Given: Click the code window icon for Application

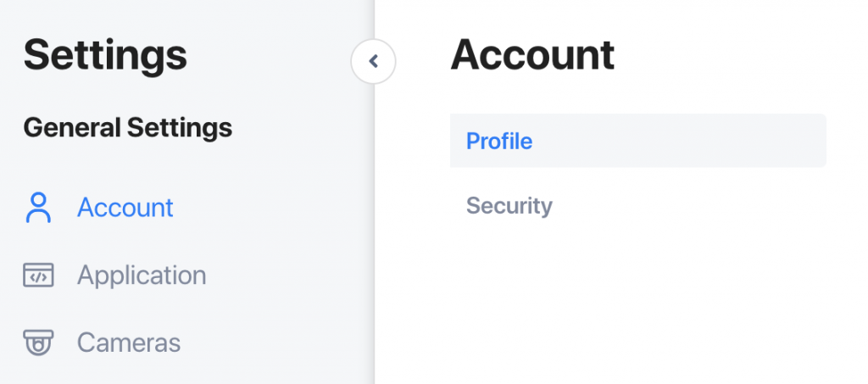Looking at the screenshot, I should (38, 275).
